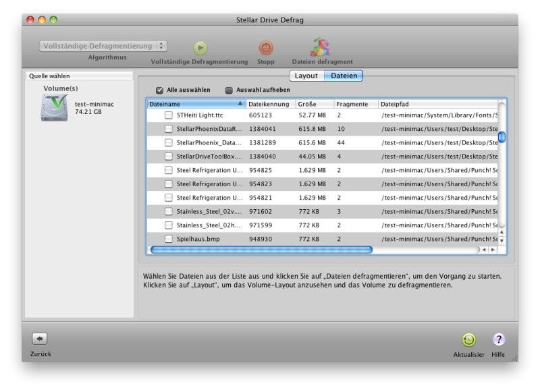Screen dimensions: 540x392
Task: Open the Algorithmus dropdown Vollständige Defragmentierung
Action: 103,46
